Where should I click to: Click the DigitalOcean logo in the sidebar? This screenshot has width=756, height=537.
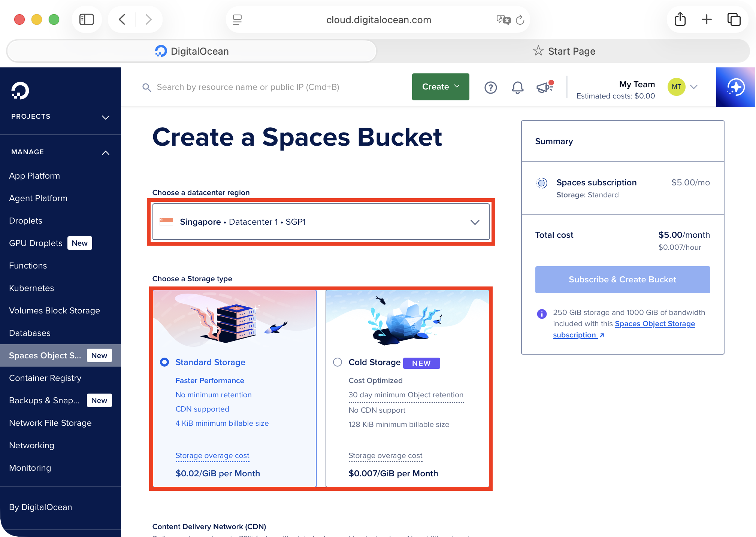coord(20,90)
